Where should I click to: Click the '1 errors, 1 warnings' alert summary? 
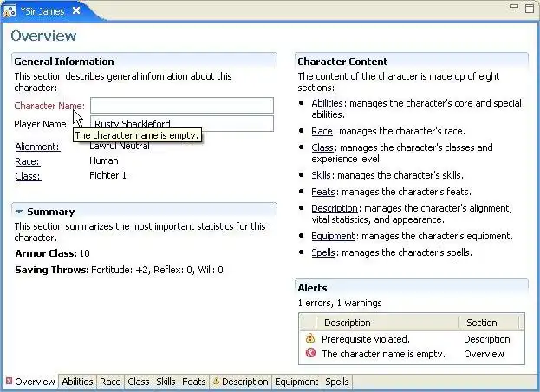click(340, 304)
